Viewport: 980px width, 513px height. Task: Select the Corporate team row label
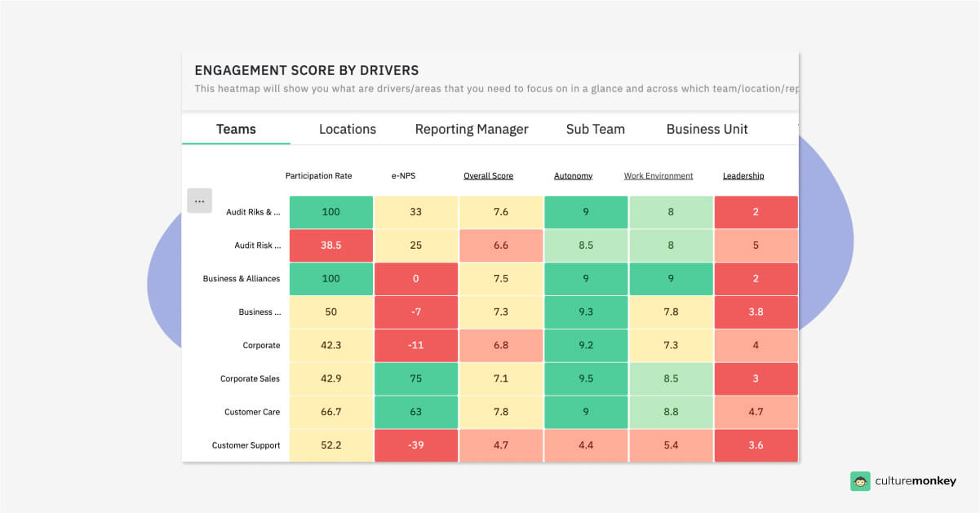pos(261,345)
